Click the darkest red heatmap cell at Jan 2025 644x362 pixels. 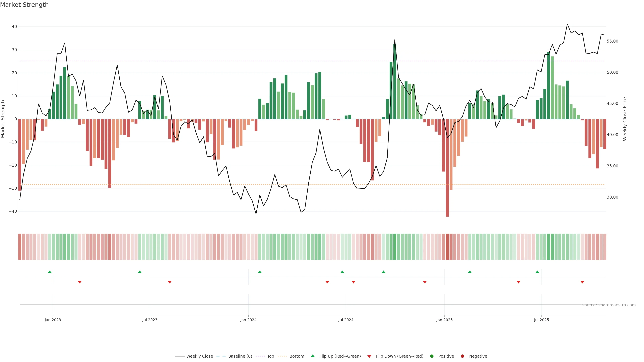click(x=447, y=247)
